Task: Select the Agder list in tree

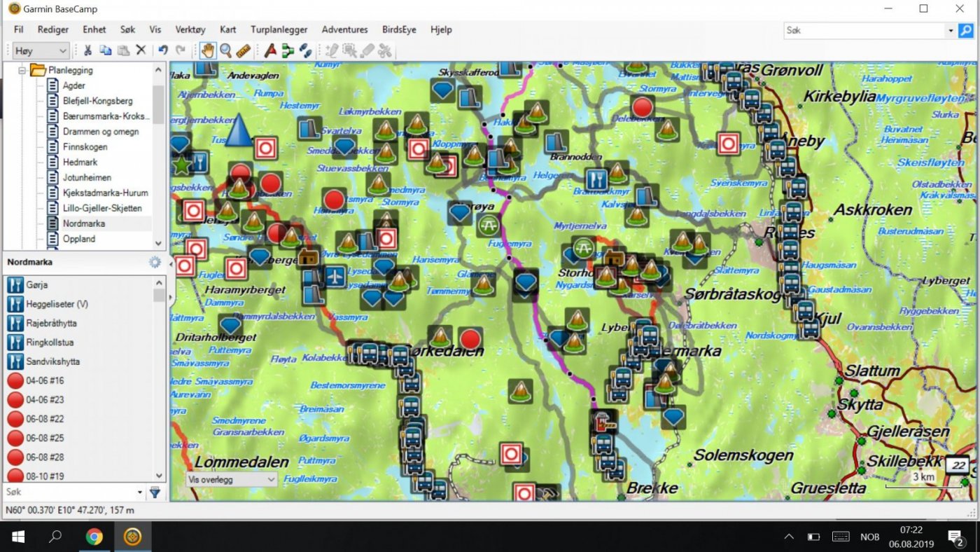Action: [74, 85]
